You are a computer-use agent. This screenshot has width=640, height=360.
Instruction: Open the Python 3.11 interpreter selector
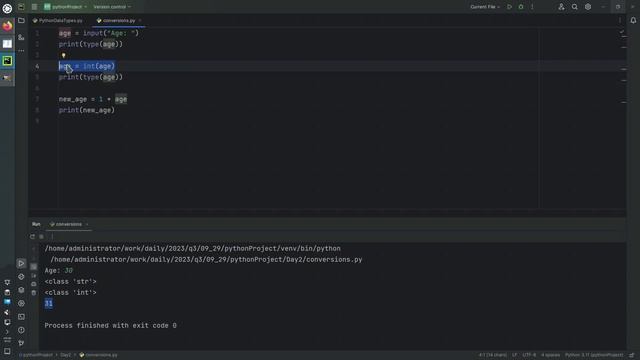click(594, 355)
